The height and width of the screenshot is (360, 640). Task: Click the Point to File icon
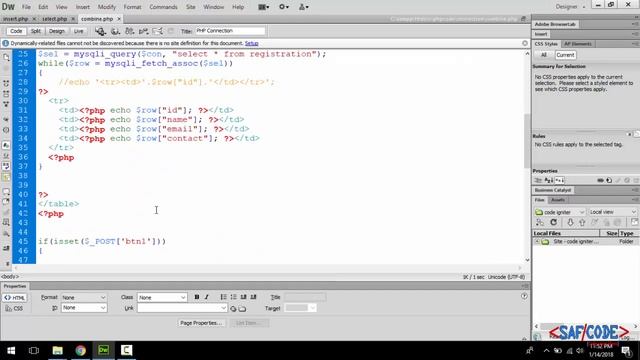coord(233,309)
